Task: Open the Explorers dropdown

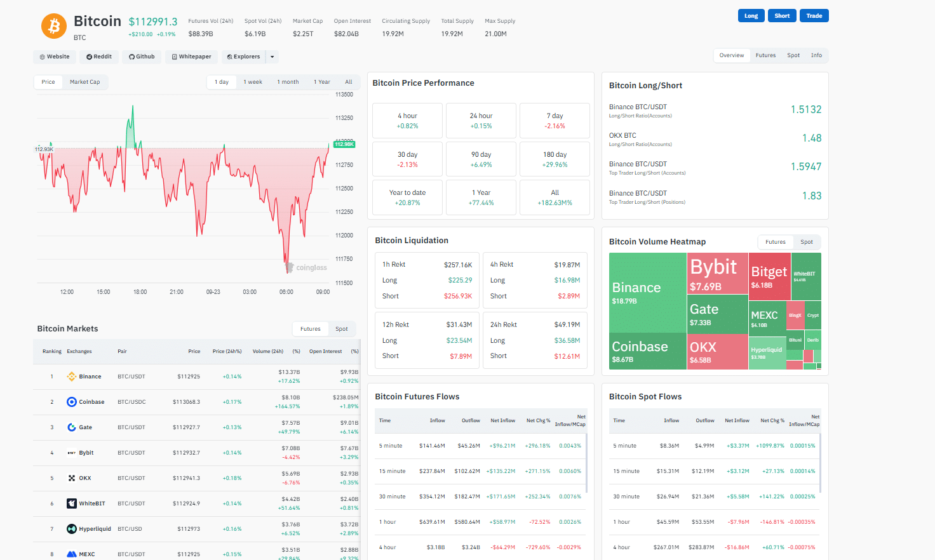Action: click(x=243, y=57)
